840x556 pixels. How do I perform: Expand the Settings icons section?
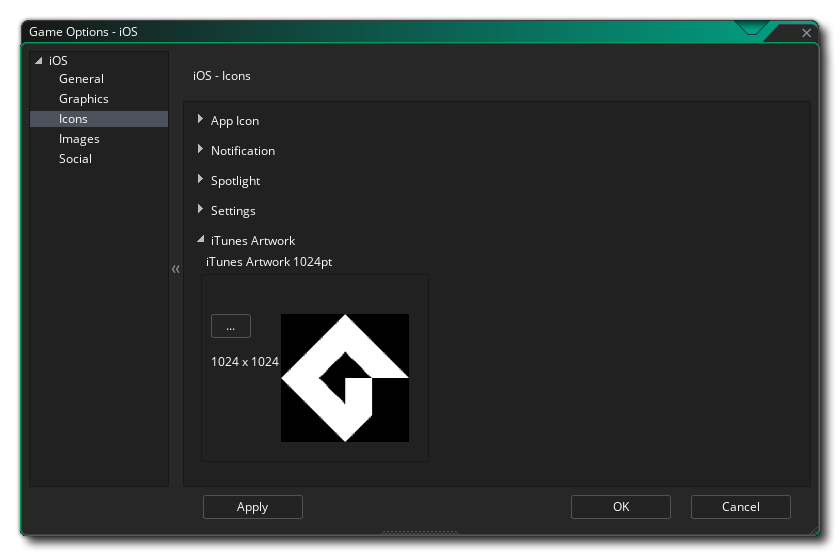[200, 209]
